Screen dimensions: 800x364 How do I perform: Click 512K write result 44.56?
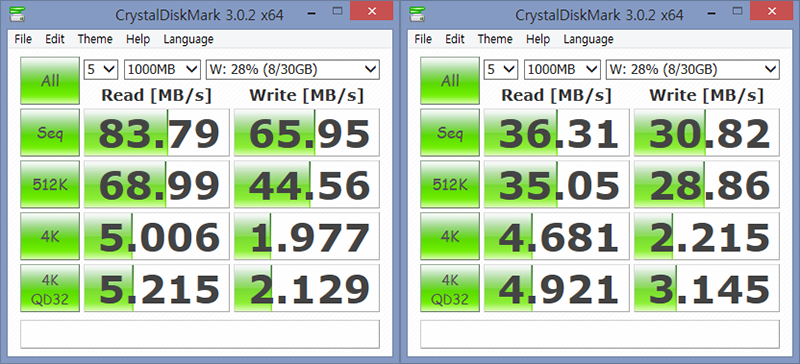point(307,184)
